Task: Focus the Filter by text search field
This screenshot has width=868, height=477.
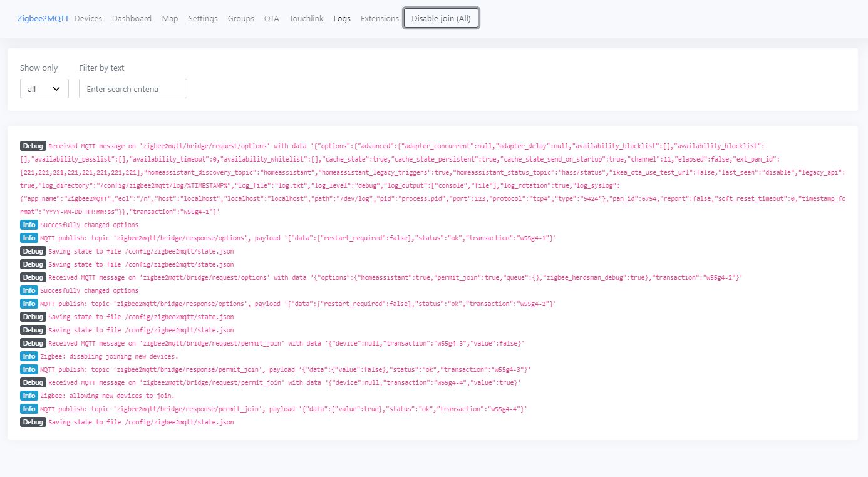Action: [133, 89]
